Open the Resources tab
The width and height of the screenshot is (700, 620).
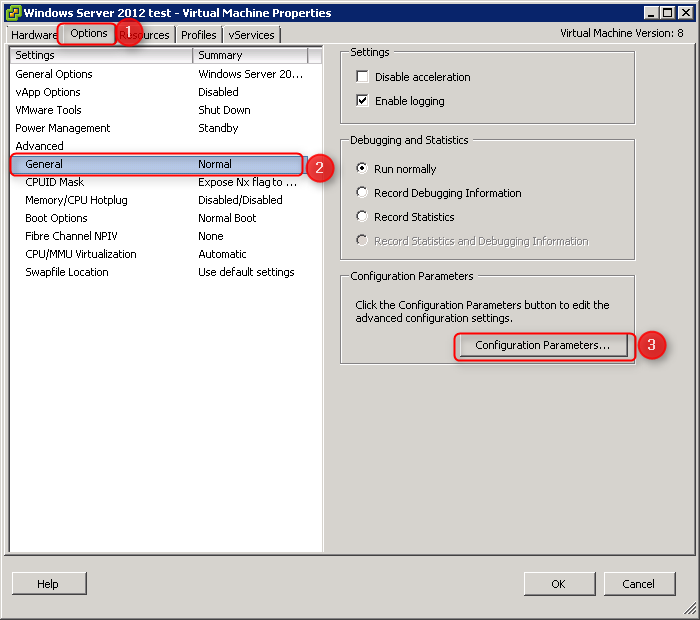[x=146, y=35]
